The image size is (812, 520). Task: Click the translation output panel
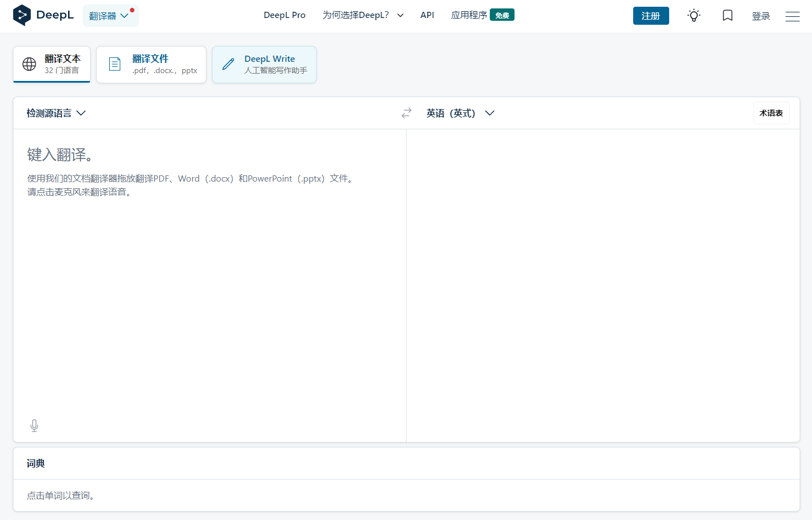click(x=603, y=286)
